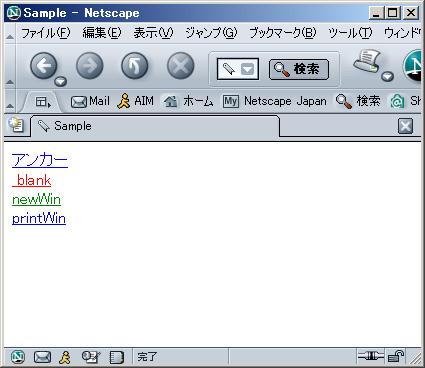Screen dimensions: 425x368
Task: Open Mail from the personal toolbar
Action: click(x=90, y=101)
